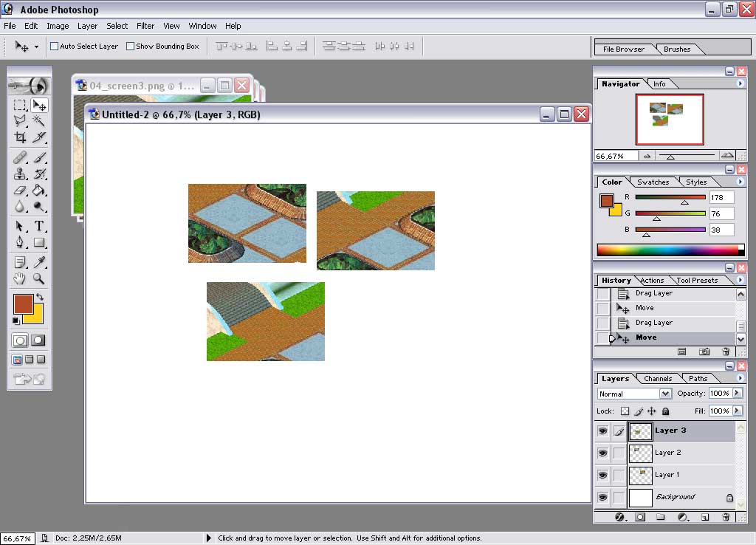756x545 pixels.
Task: Open the Navigator panel flyout menu
Action: [740, 83]
